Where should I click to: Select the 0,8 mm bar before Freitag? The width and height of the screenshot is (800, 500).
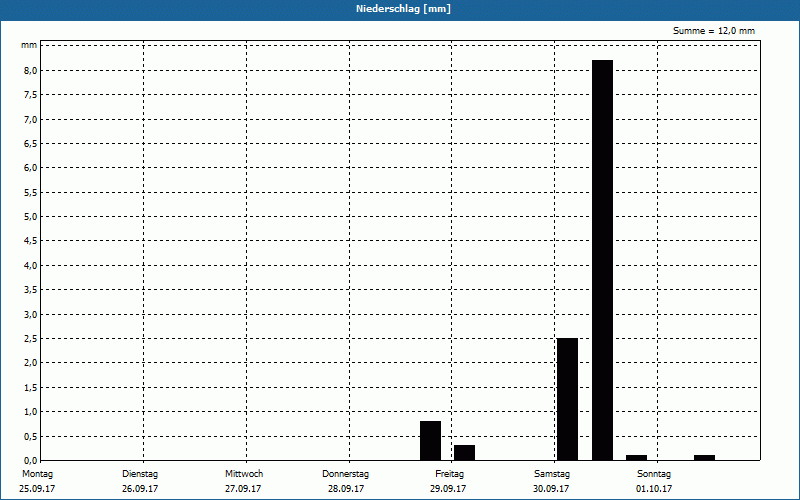[430, 441]
